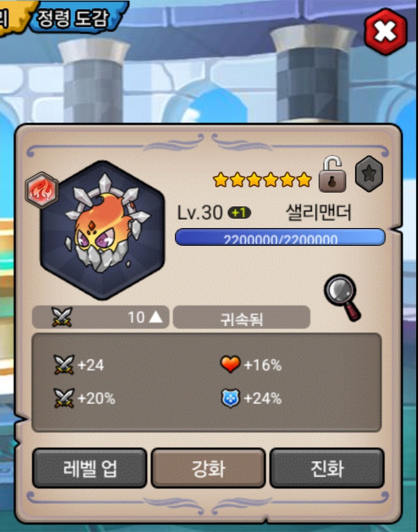418x532 pixels.
Task: Click the experience progress bar
Action: [280, 237]
